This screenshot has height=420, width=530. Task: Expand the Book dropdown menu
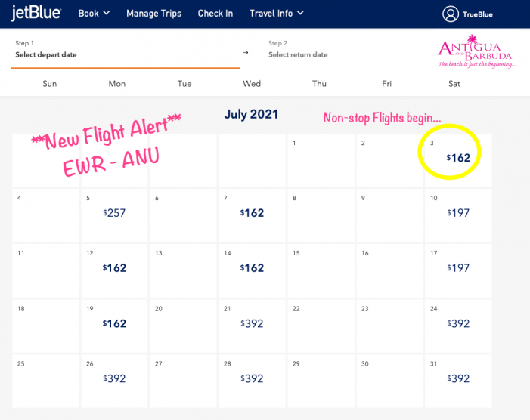94,14
